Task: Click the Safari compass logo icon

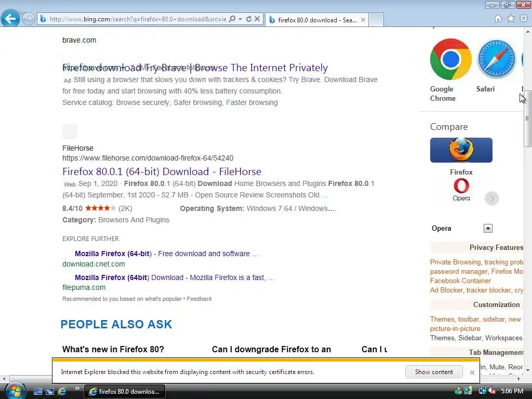Action: [496, 59]
